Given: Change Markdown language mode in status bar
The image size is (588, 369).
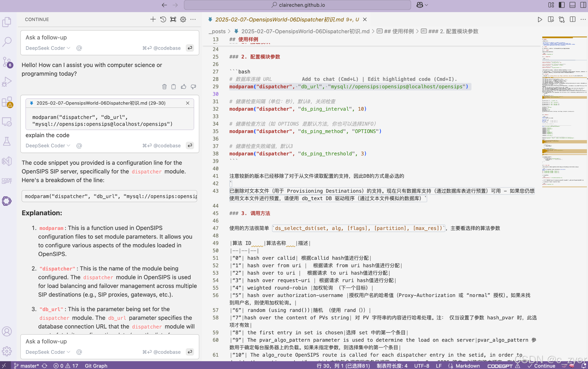Looking at the screenshot, I should 467,366.
